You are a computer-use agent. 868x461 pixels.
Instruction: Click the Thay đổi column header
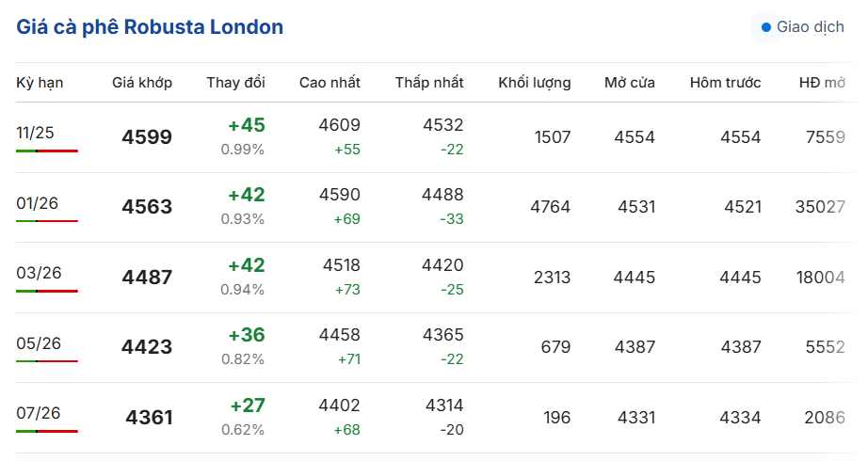point(236,83)
